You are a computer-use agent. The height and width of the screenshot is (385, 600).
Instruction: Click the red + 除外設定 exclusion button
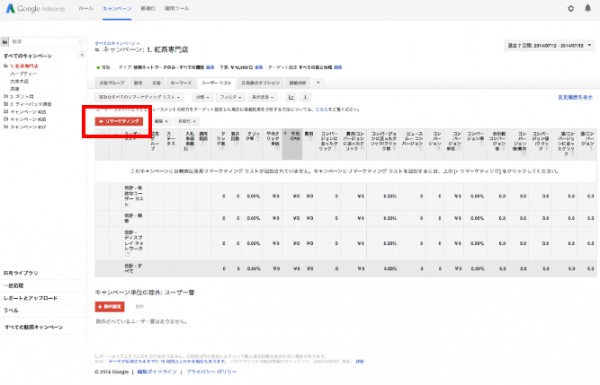[110, 307]
